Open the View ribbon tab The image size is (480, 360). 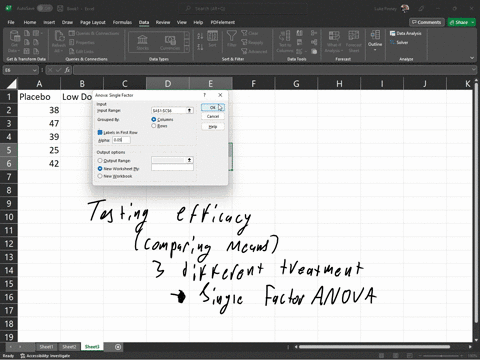click(182, 22)
